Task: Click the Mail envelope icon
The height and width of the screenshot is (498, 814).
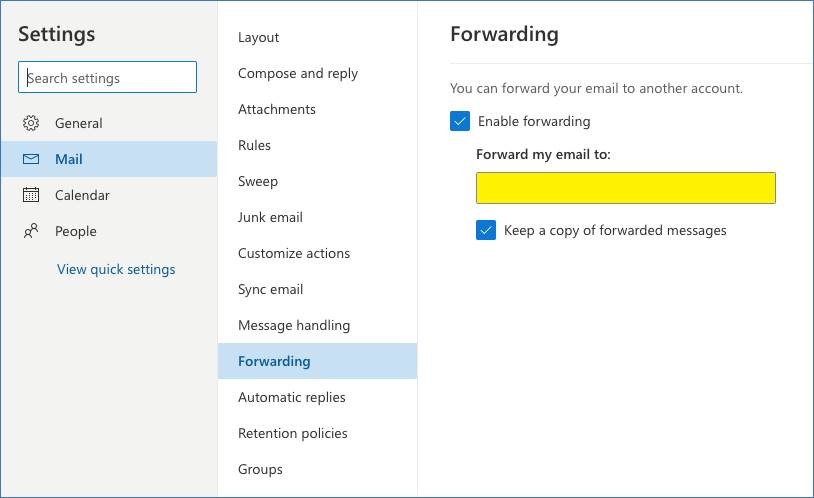Action: click(31, 159)
